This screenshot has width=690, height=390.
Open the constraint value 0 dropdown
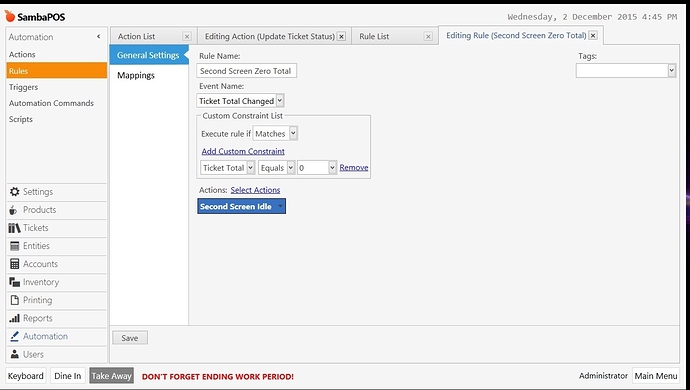pyautogui.click(x=332, y=168)
